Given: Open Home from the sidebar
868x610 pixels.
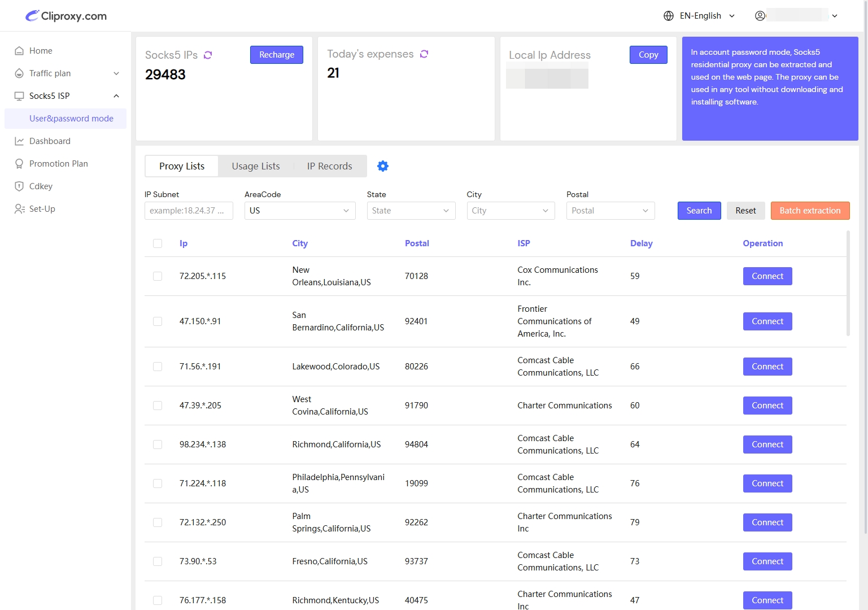Looking at the screenshot, I should point(41,51).
